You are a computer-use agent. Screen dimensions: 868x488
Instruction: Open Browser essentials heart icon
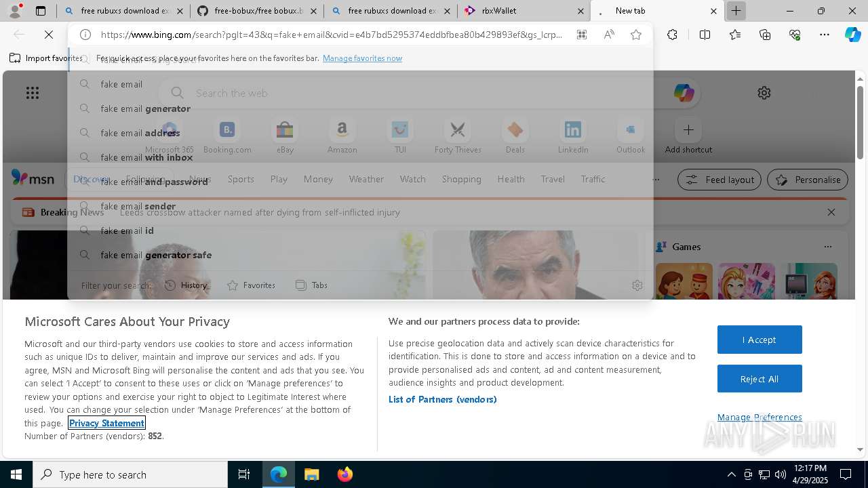(795, 35)
